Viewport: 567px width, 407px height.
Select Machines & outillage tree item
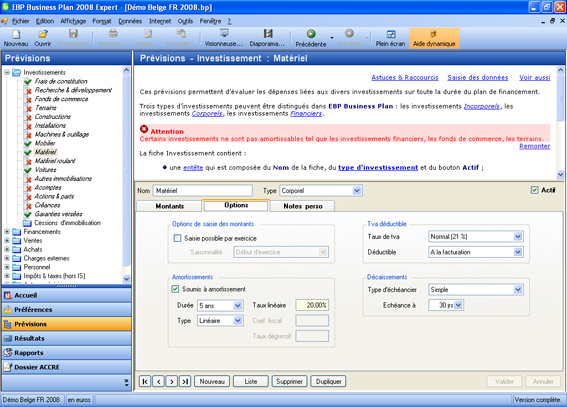[62, 134]
